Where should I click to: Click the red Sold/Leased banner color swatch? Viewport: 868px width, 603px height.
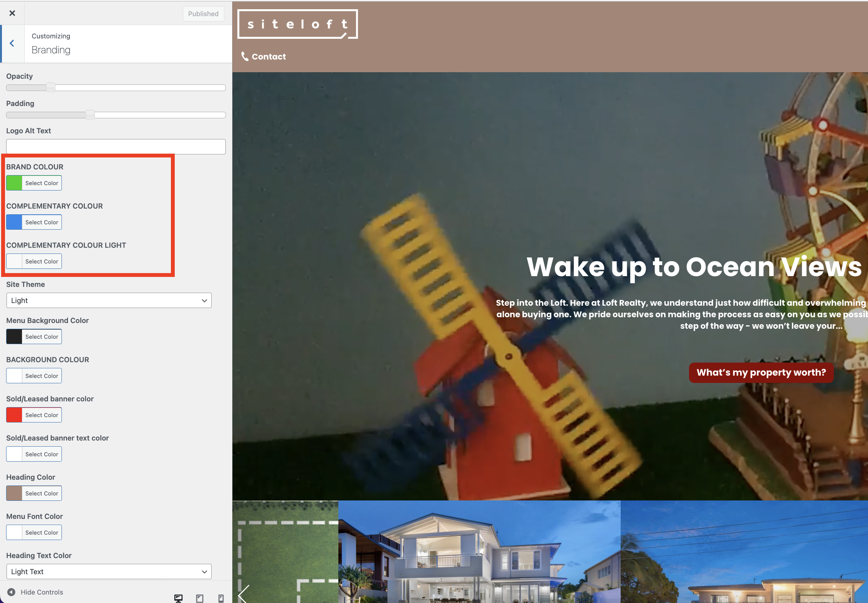[14, 415]
